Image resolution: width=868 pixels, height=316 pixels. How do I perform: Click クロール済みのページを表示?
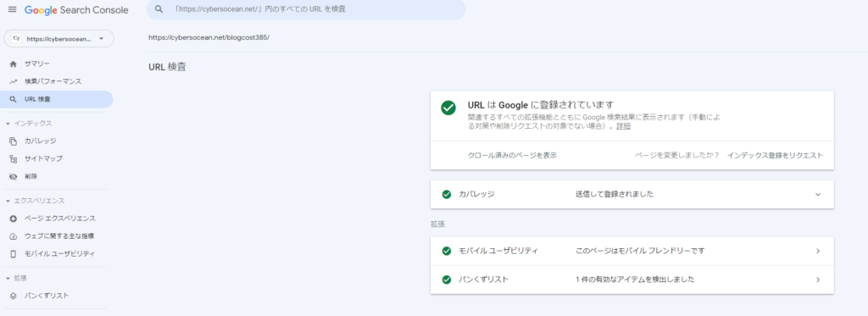pos(512,156)
